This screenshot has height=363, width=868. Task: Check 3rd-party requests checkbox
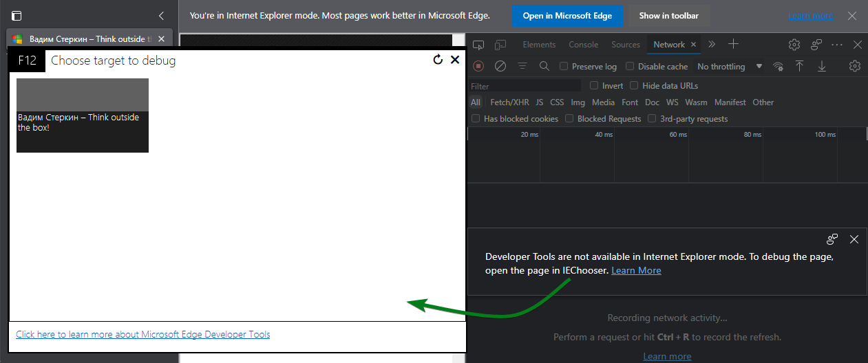653,119
